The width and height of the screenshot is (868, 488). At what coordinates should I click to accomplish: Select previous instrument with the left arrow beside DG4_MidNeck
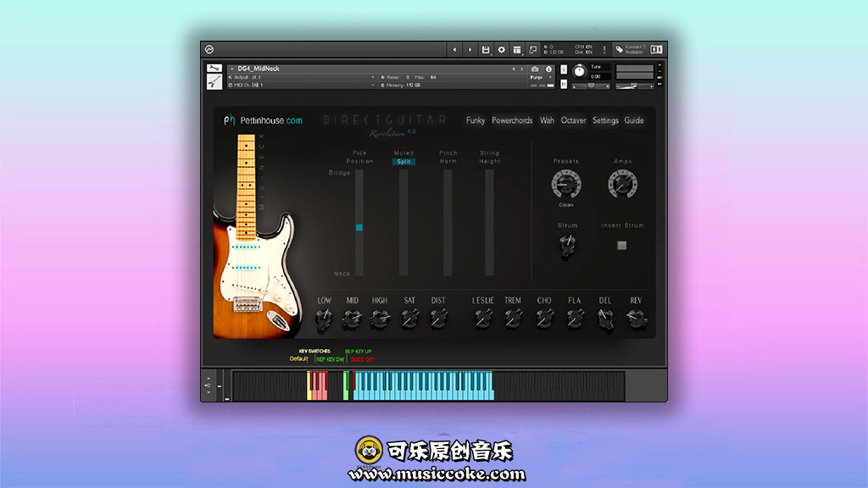click(x=514, y=69)
